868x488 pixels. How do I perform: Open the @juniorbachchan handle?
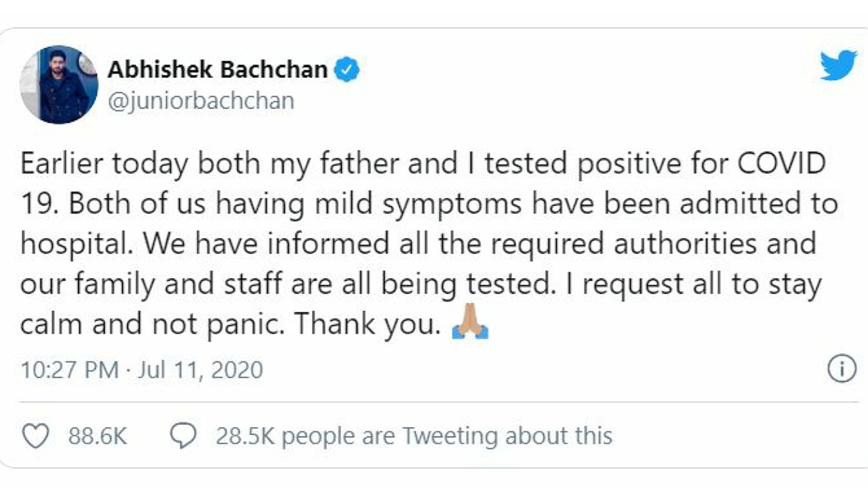(x=201, y=101)
